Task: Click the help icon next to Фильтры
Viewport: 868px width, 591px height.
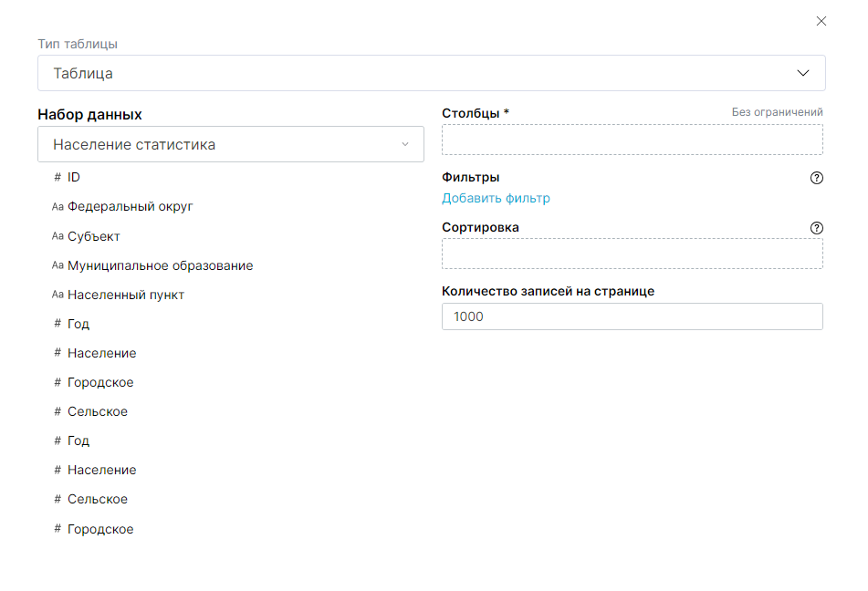Action: click(x=816, y=178)
